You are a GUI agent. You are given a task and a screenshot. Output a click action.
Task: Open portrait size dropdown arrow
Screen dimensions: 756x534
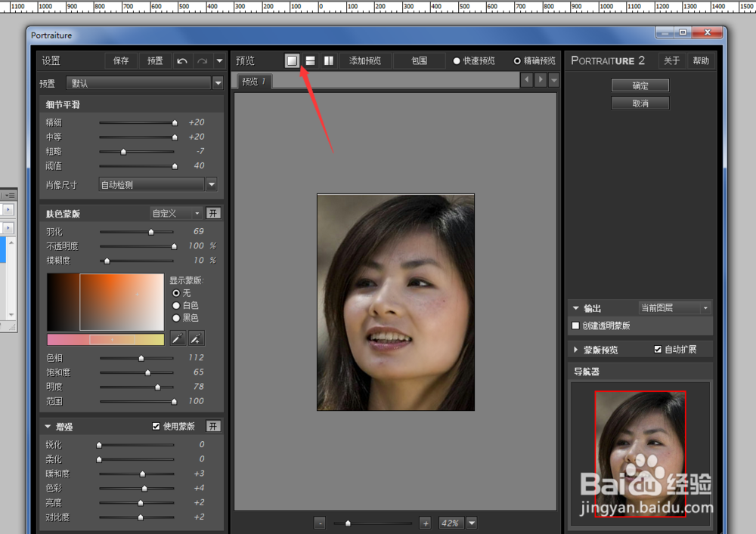coord(211,184)
